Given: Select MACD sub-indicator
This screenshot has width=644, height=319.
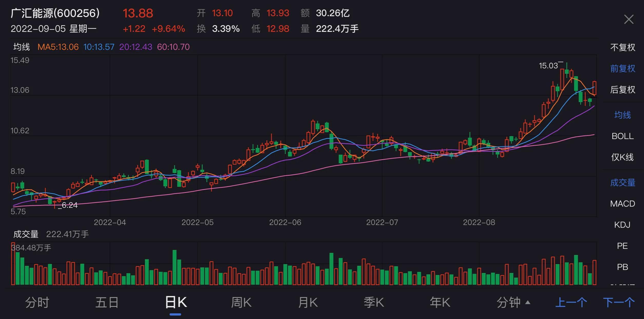Looking at the screenshot, I should tap(622, 204).
